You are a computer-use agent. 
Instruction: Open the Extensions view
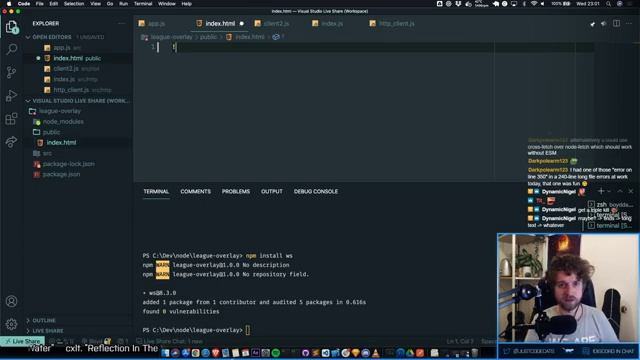[x=11, y=119]
